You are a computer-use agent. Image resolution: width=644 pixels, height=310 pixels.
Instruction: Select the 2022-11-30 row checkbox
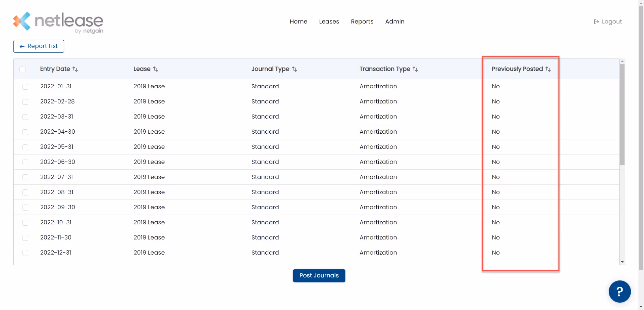(x=25, y=238)
